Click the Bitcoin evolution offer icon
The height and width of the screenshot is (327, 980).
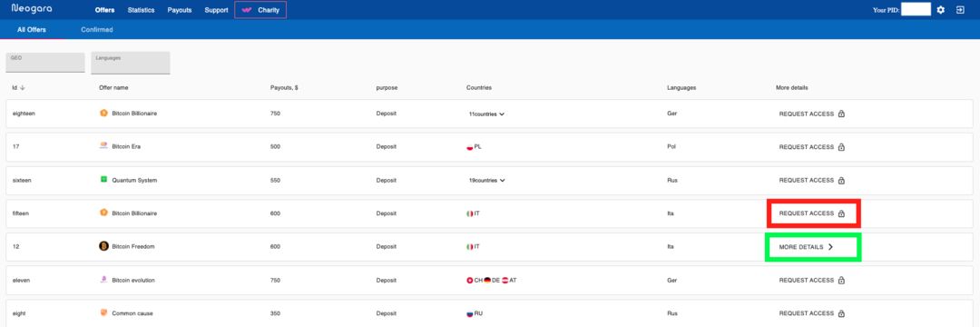pos(103,280)
